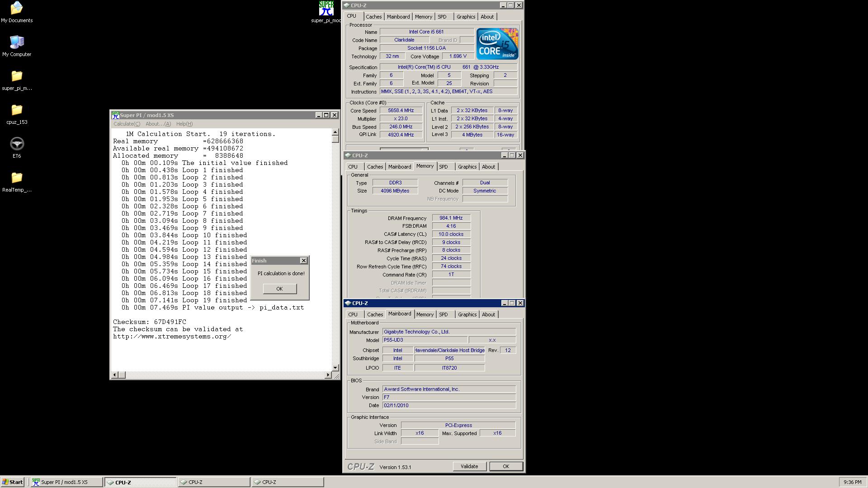Click OK in the Finish dialog
This screenshot has width=868, height=488.
[x=279, y=289]
